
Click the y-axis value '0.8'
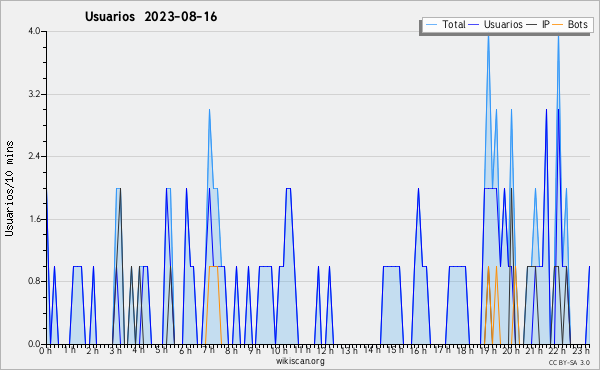point(34,281)
